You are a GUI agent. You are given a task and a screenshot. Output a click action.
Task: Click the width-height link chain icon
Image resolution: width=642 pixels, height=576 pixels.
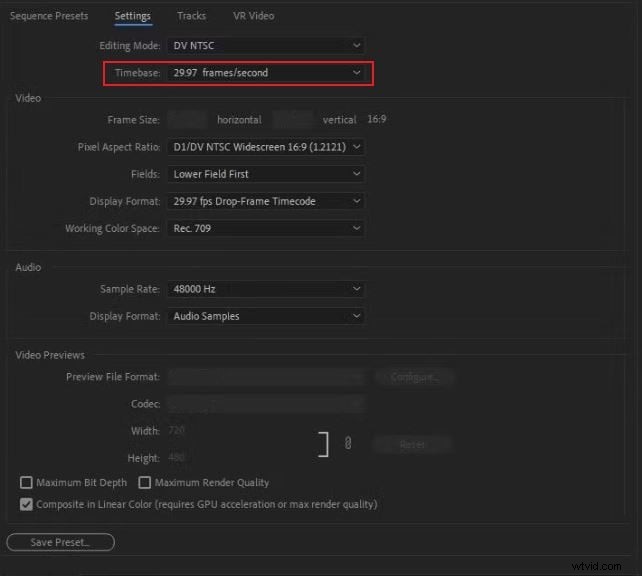[347, 444]
